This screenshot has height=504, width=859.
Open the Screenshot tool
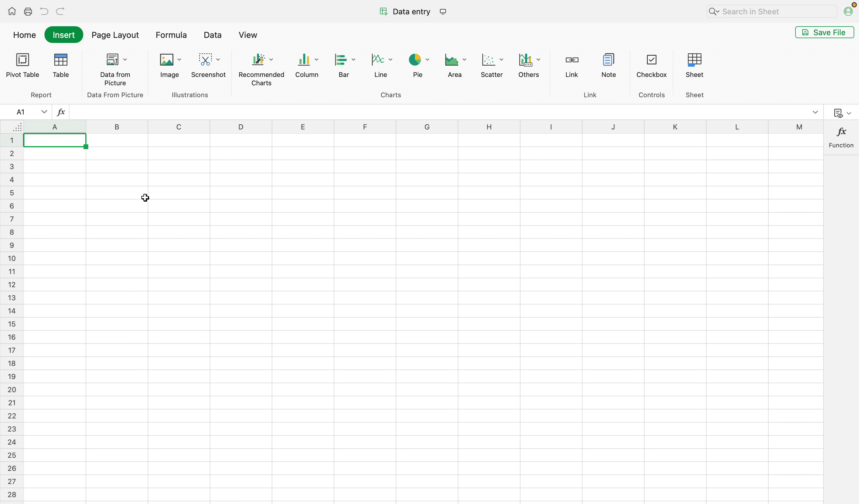205,60
